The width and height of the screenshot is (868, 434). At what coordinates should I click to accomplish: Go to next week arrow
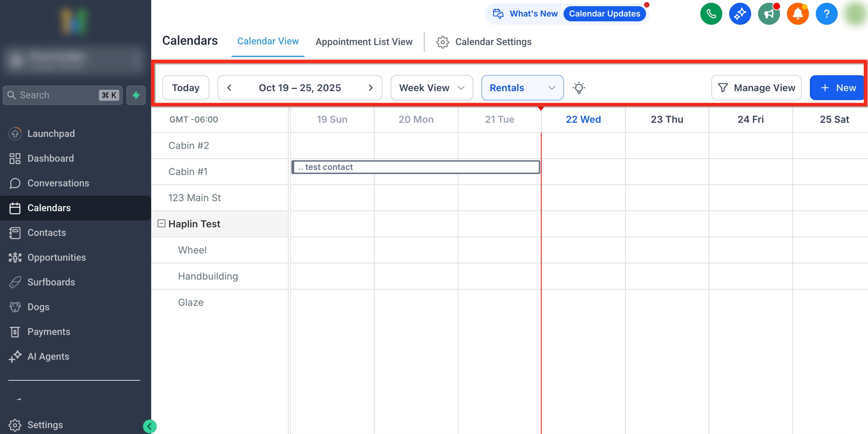(x=370, y=88)
